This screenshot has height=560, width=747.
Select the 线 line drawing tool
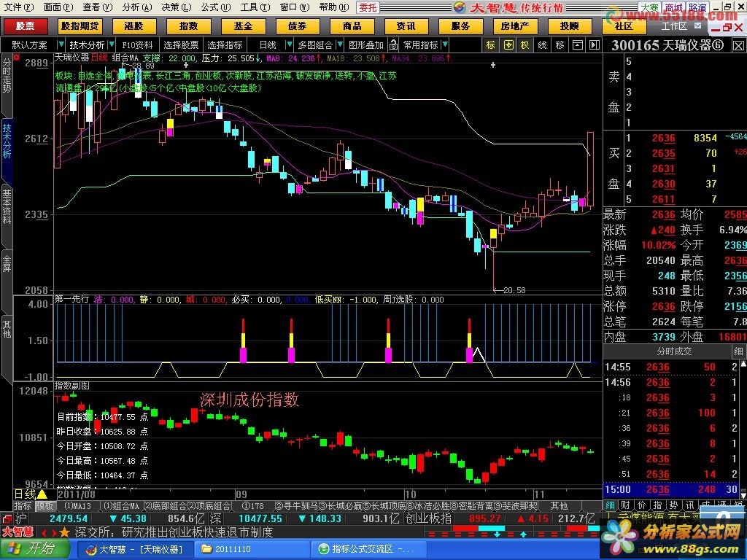pos(542,45)
